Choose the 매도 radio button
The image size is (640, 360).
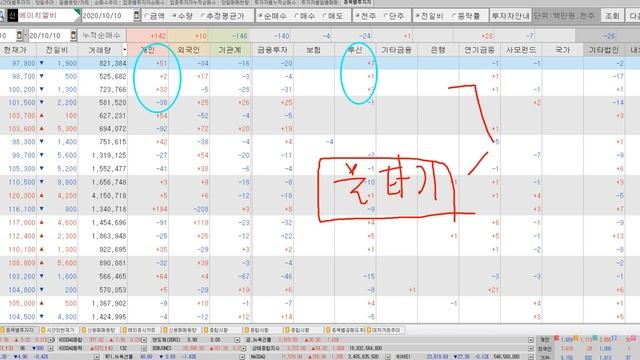pyautogui.click(x=333, y=16)
